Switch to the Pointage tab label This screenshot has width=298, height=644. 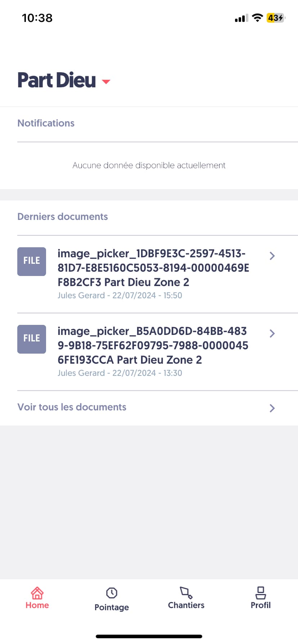(x=112, y=607)
